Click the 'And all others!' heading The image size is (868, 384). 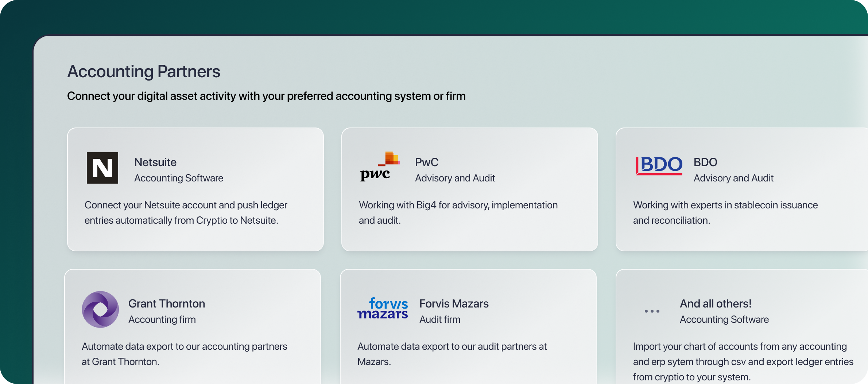click(x=716, y=303)
